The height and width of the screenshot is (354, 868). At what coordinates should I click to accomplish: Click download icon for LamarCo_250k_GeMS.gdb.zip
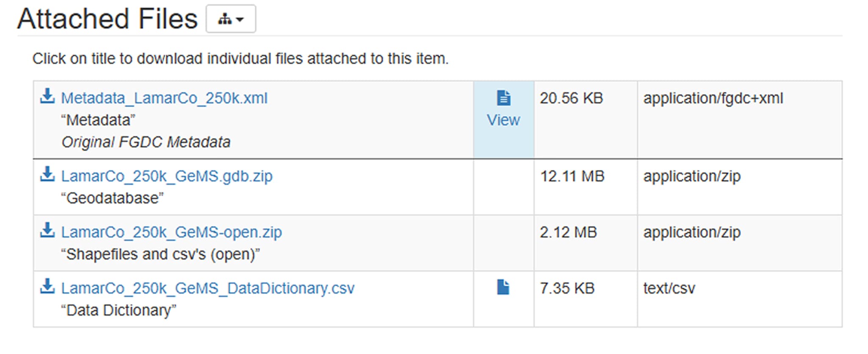click(x=47, y=174)
